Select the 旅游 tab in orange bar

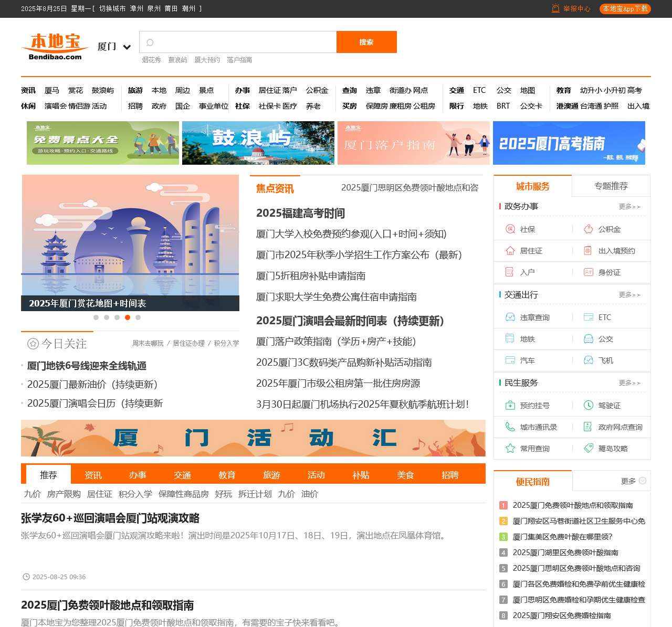click(x=271, y=475)
